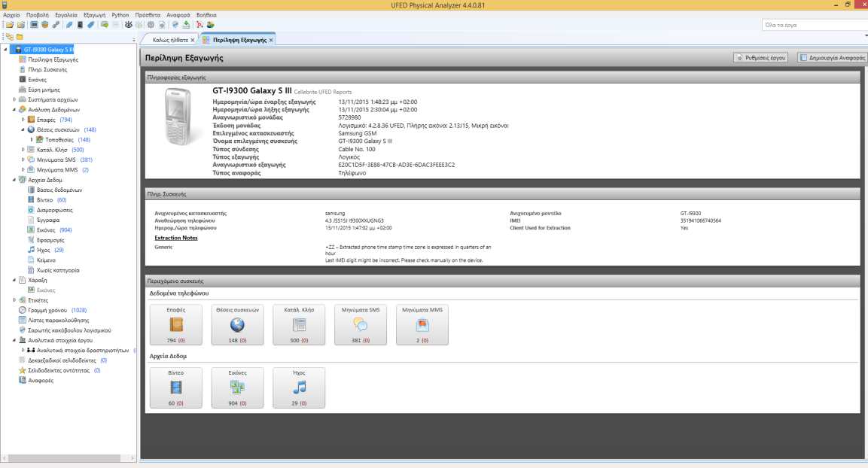This screenshot has height=468, width=868.
Task: Expand the Επαφές (794) tree node
Action: 23,120
